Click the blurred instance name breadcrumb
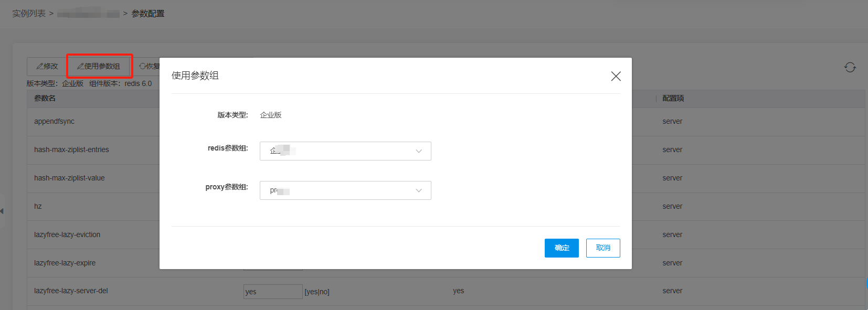 pos(88,14)
